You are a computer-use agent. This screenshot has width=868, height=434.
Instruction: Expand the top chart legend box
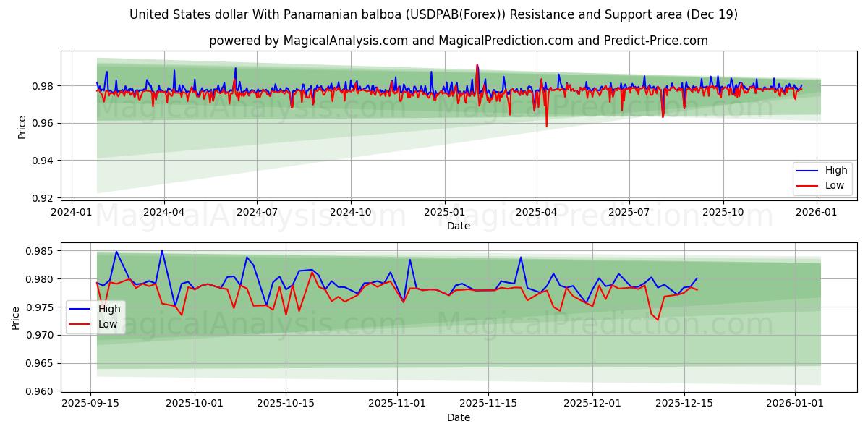[822, 178]
